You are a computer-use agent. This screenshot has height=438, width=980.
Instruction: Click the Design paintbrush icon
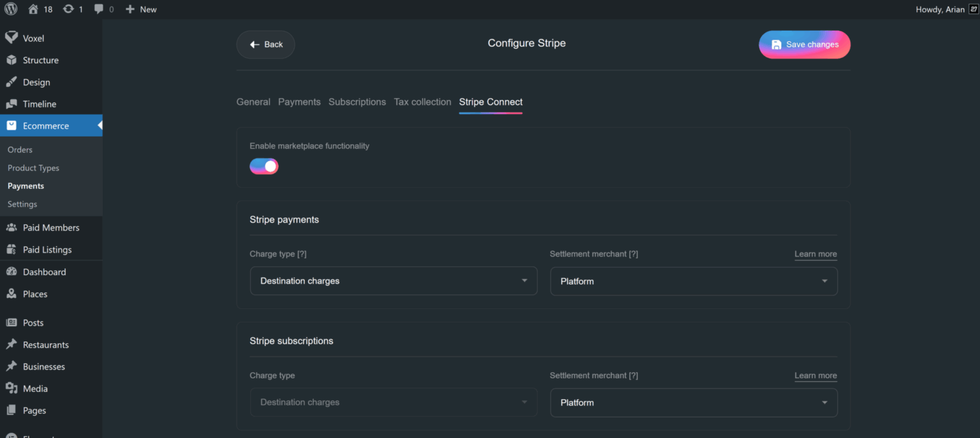[11, 82]
